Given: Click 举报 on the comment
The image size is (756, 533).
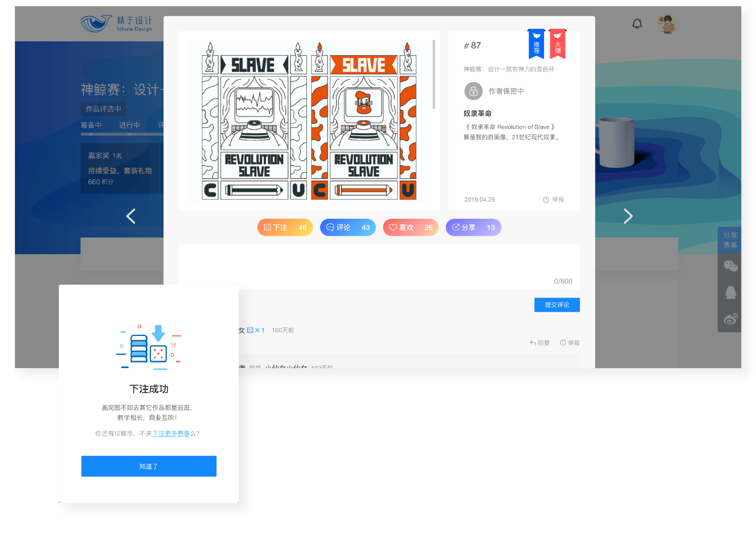Looking at the screenshot, I should [x=570, y=343].
